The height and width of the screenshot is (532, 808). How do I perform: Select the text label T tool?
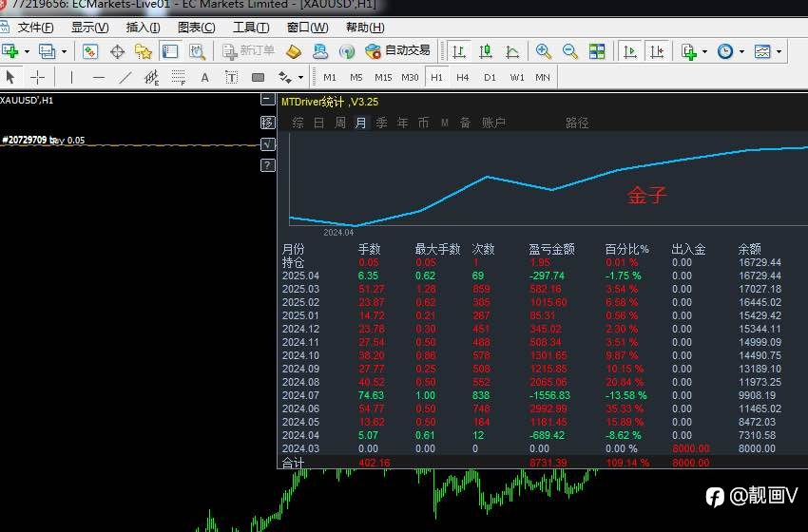(231, 77)
